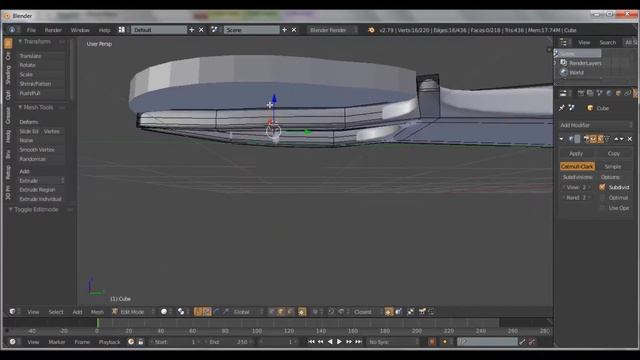The image size is (640, 360).
Task: Open the Mesh menu
Action: pyautogui.click(x=97, y=312)
